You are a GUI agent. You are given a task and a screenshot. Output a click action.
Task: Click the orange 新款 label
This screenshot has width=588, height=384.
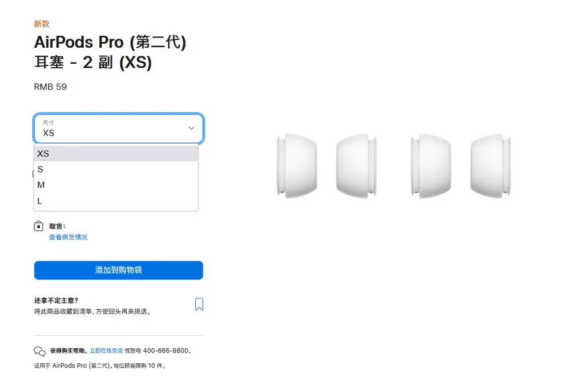(x=42, y=24)
